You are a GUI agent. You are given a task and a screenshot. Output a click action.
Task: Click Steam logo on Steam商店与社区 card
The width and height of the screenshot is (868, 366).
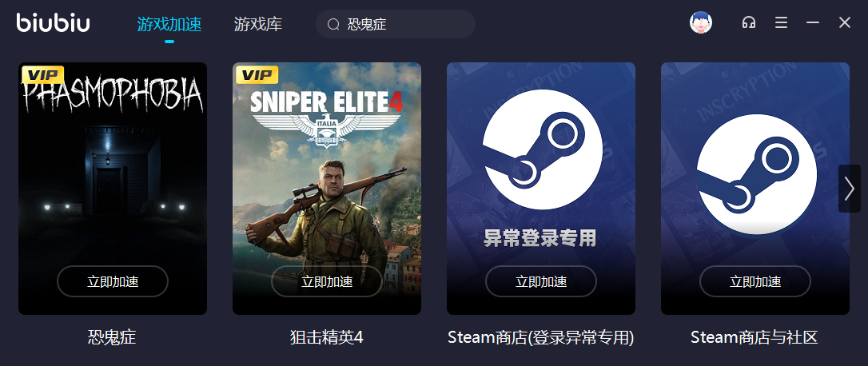(756, 174)
